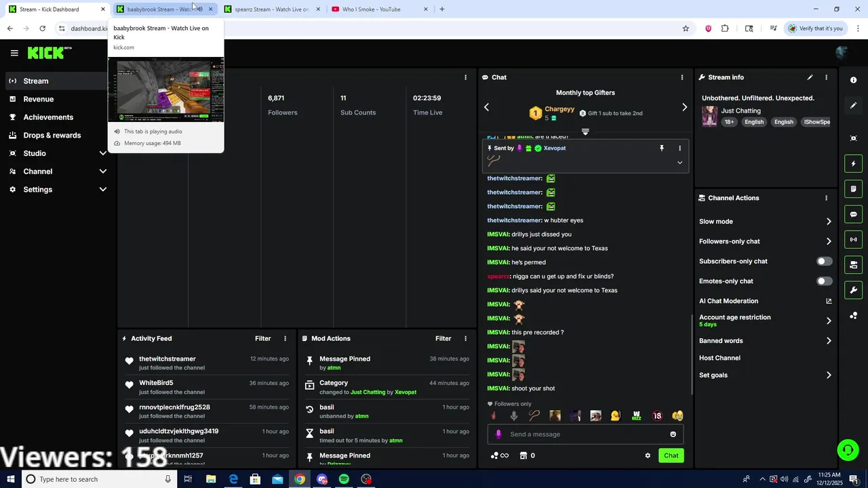Click the Kick logo
Image resolution: width=868 pixels, height=488 pixels.
pos(49,53)
